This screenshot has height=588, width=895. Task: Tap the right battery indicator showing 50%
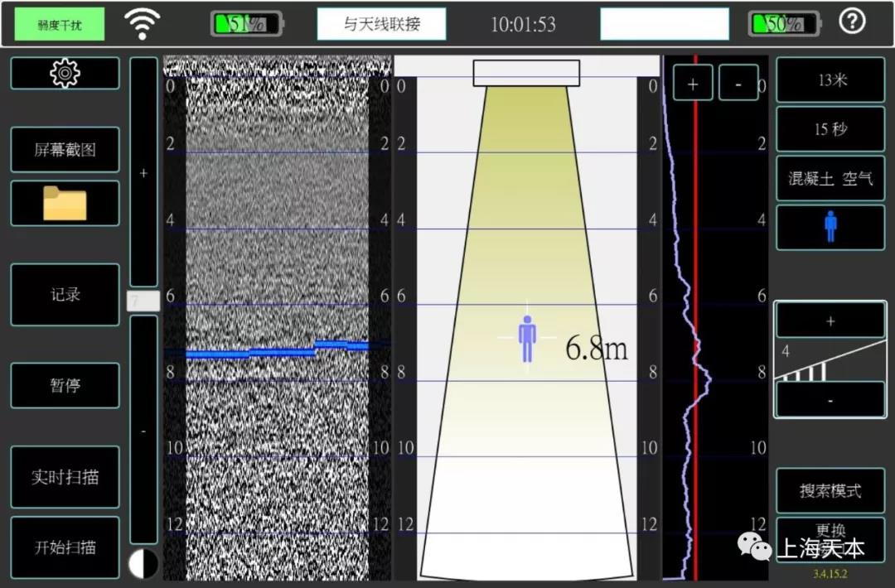tap(784, 24)
